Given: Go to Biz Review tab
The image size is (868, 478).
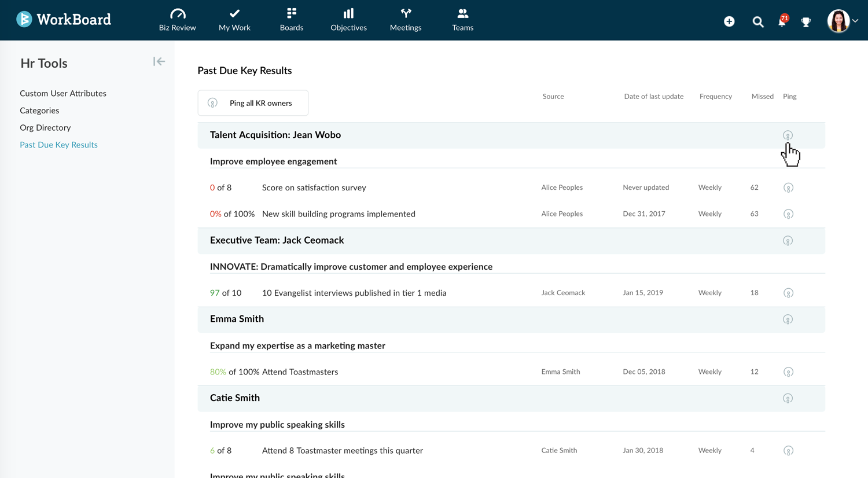Looking at the screenshot, I should click(x=177, y=20).
